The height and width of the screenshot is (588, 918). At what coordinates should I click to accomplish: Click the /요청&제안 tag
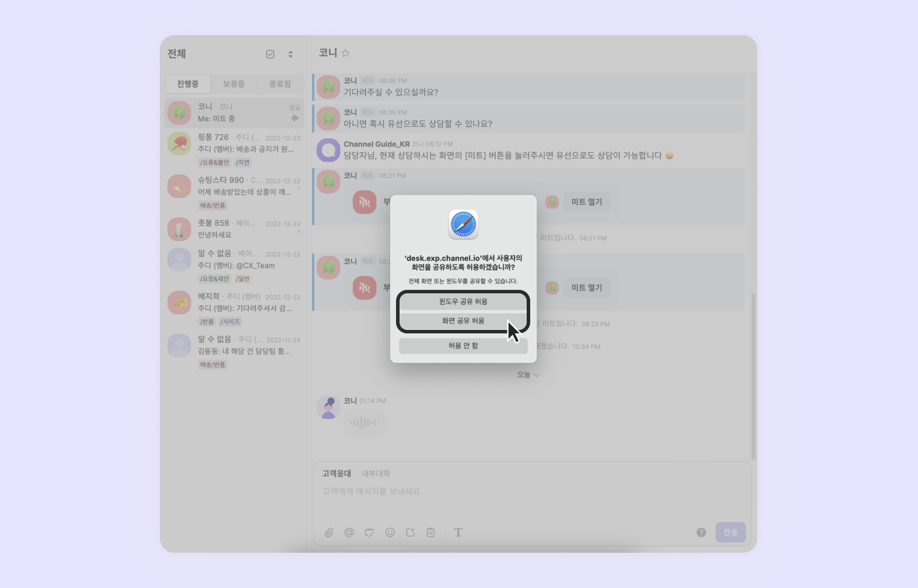(x=215, y=279)
